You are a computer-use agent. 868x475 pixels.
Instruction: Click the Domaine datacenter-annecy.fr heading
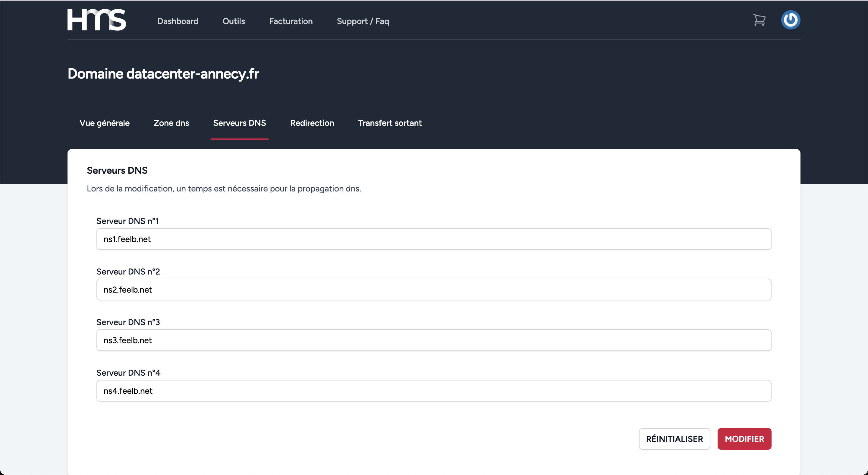163,74
